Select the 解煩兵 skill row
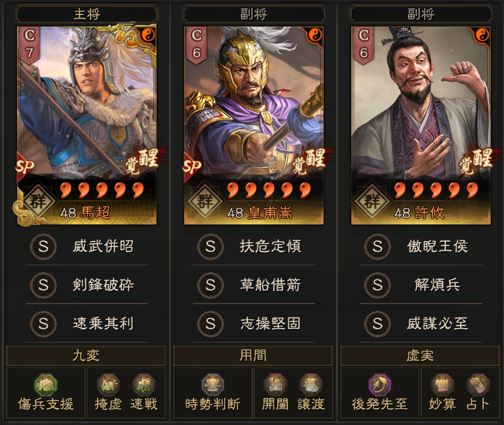This screenshot has height=425, width=504. 421,285
